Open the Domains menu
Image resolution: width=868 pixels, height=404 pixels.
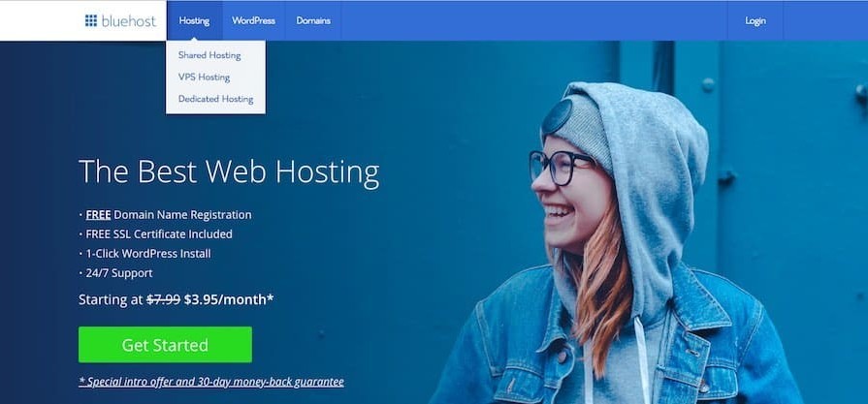[x=313, y=20]
